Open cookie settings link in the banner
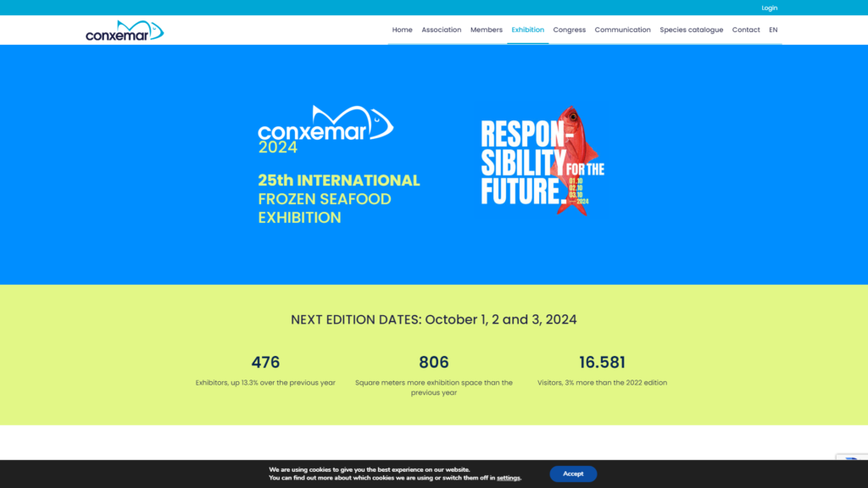868x488 pixels. (509, 478)
